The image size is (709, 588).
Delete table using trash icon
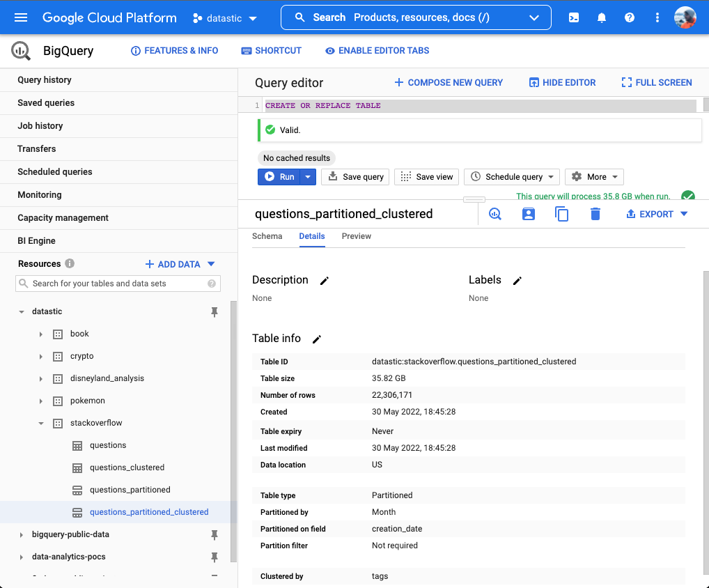pos(595,214)
